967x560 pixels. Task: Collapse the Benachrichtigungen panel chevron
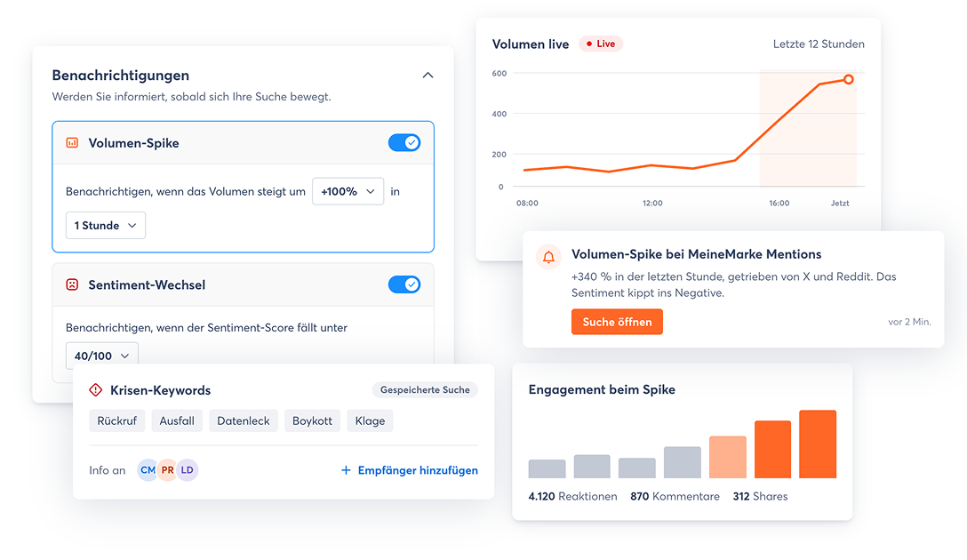pos(428,76)
